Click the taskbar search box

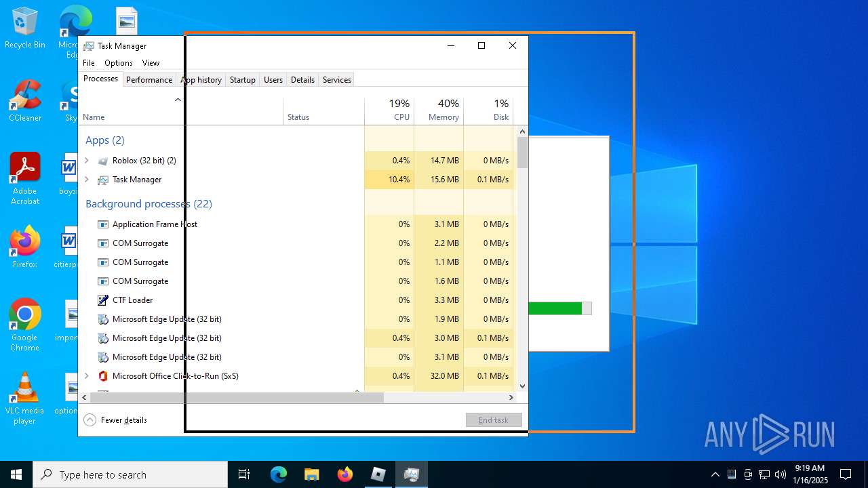(130, 474)
